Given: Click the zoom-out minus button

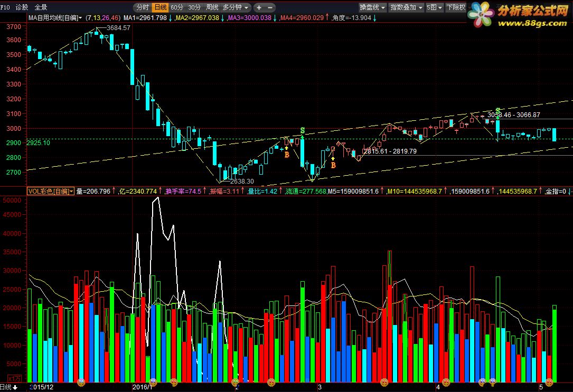Looking at the screenshot, I should 270,7.
